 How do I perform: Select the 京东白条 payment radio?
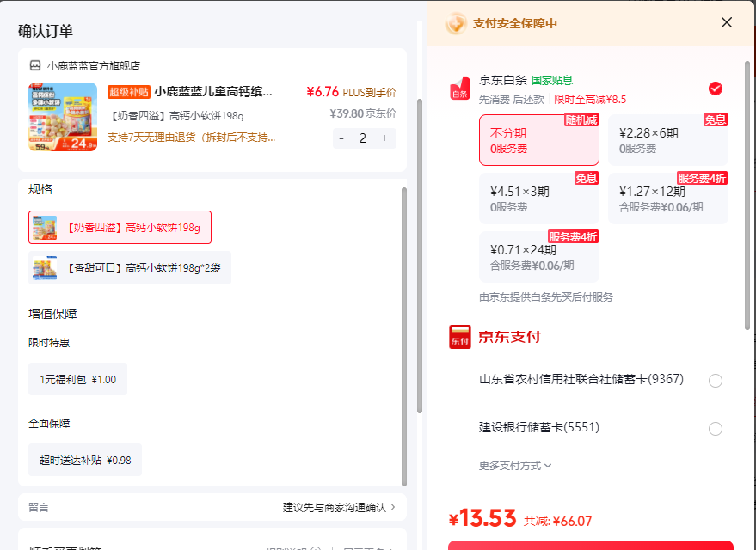[716, 89]
